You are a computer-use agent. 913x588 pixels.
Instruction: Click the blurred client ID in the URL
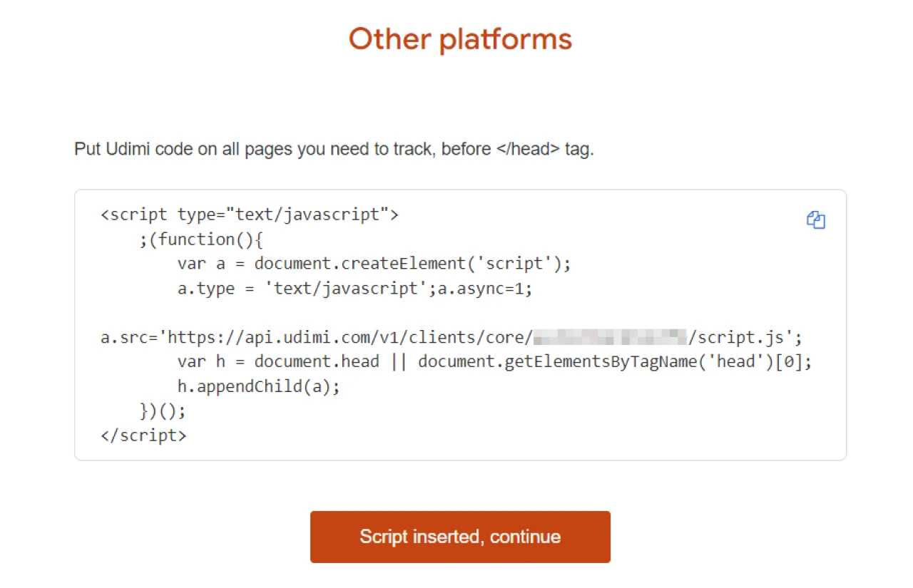click(610, 337)
